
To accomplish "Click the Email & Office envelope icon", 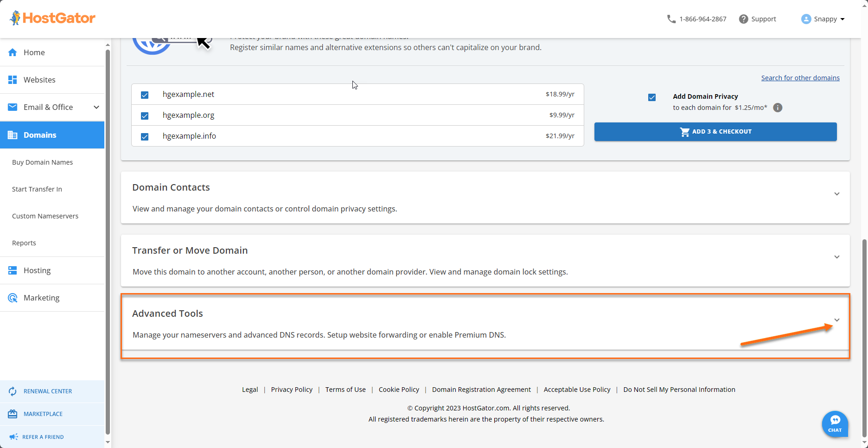I will tap(13, 107).
